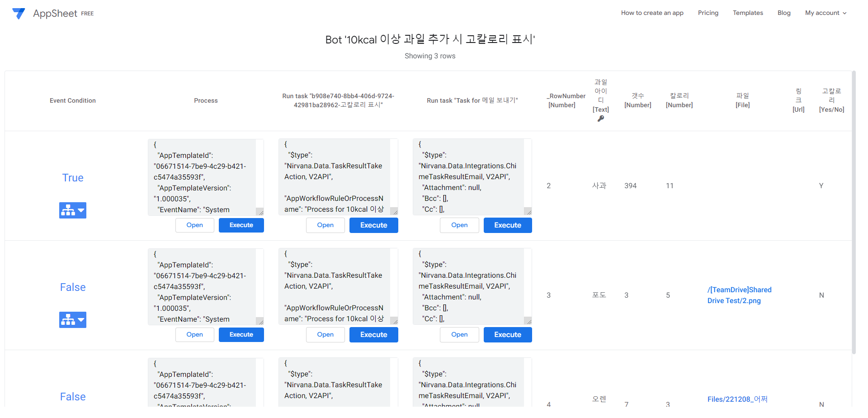Image resolution: width=868 pixels, height=418 pixels.
Task: Click 칼로리 [Number] column header
Action: click(x=679, y=100)
